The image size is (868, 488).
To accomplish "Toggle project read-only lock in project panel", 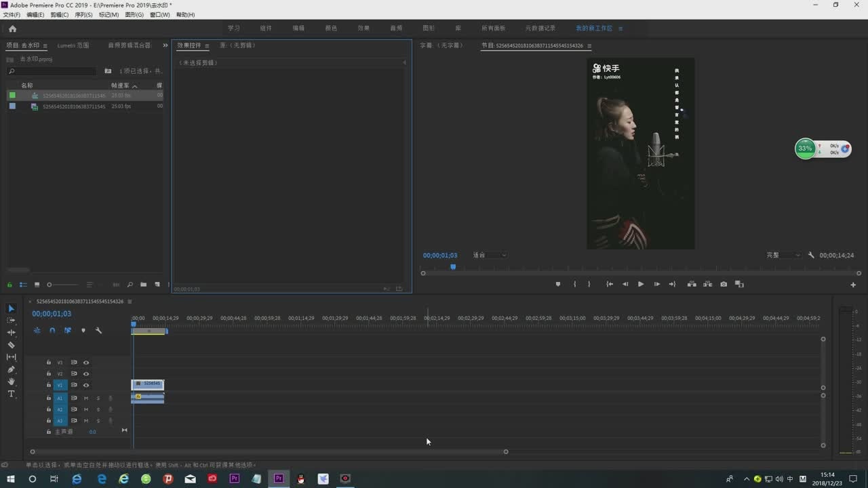I will tap(9, 285).
